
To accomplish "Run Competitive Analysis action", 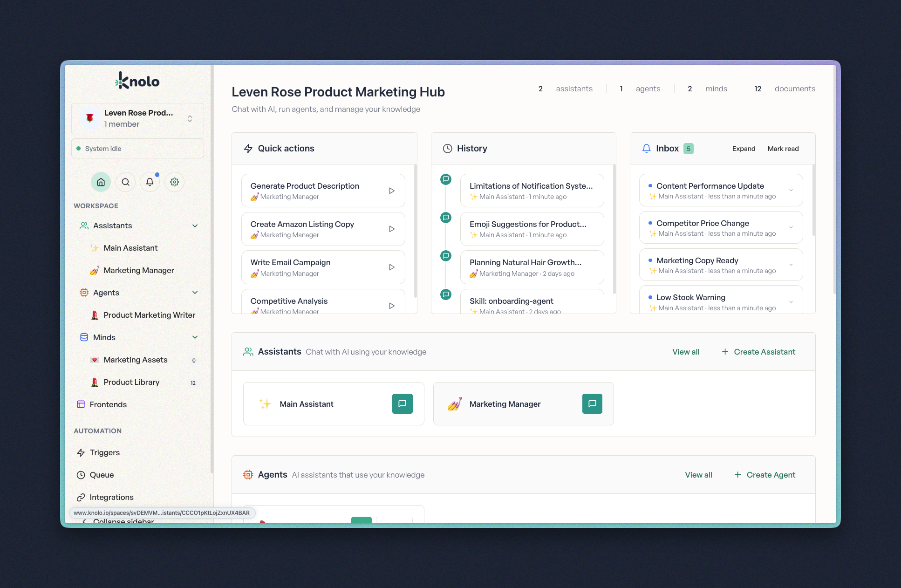I will click(392, 306).
